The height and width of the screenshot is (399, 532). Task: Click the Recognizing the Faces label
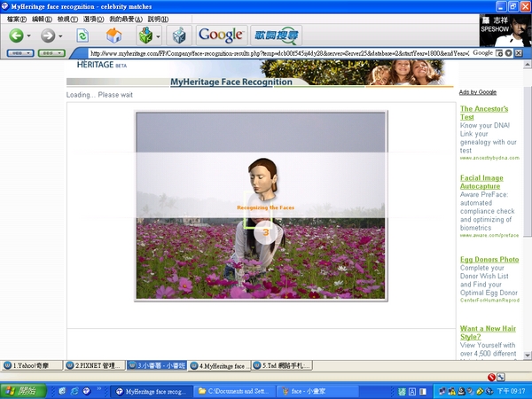click(265, 207)
